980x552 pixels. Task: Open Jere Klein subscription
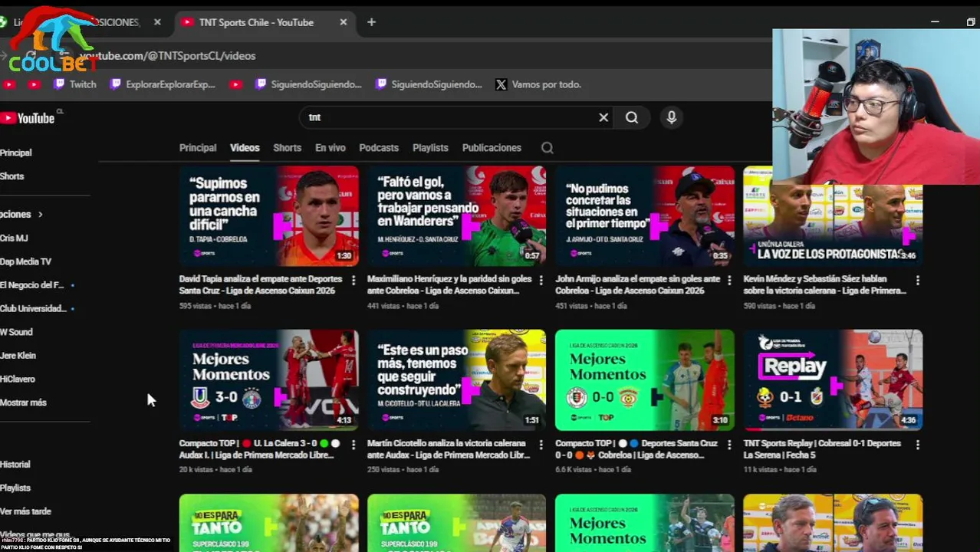click(x=18, y=356)
